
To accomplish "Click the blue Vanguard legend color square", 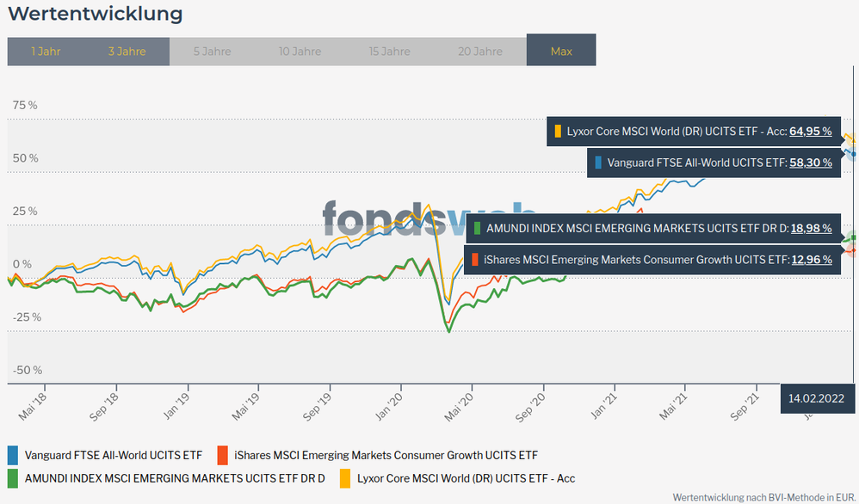I will pyautogui.click(x=13, y=455).
